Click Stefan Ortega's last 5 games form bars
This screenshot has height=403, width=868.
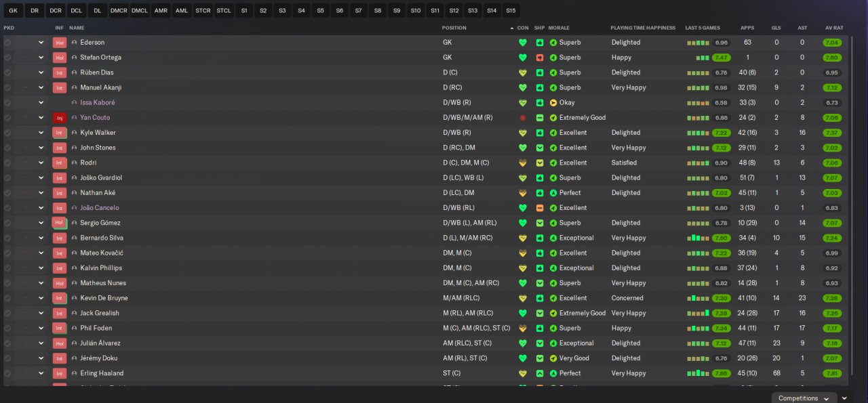click(703, 58)
